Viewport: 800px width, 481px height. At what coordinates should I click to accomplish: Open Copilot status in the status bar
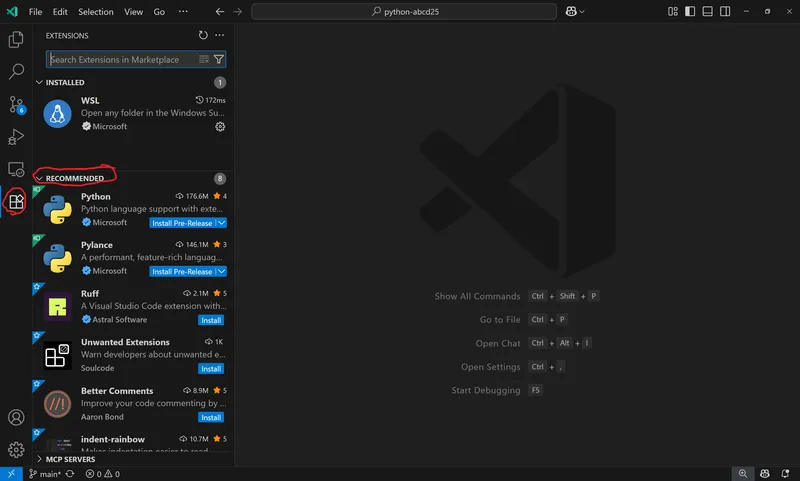click(764, 474)
